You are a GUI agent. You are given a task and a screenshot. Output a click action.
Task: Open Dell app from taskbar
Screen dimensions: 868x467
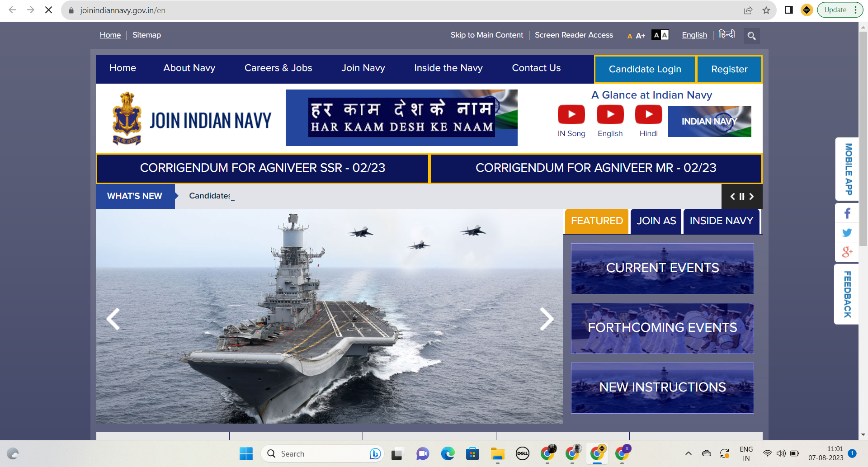coord(523,453)
